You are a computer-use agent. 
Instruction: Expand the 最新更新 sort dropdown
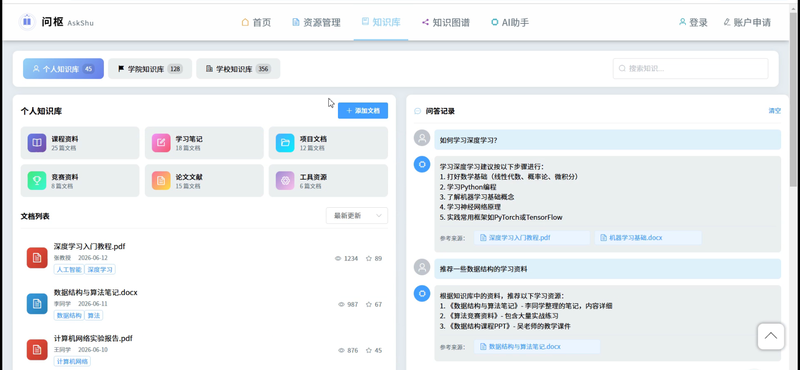point(357,216)
